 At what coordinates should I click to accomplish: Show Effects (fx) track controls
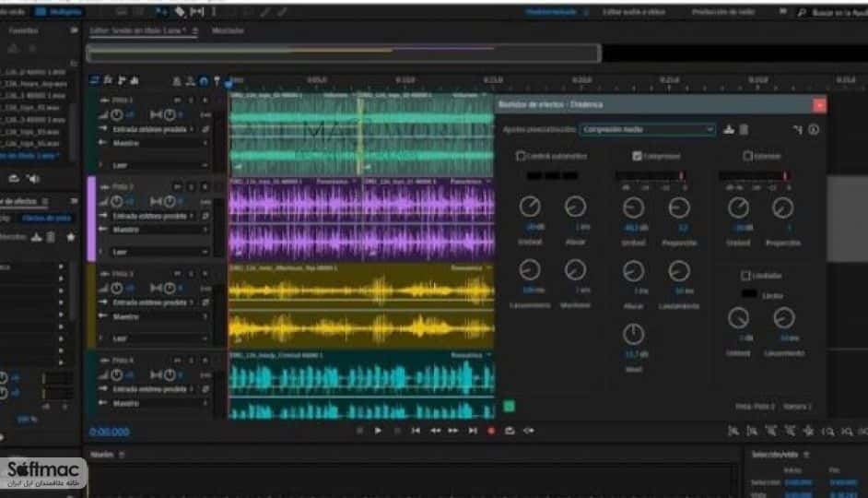[x=108, y=81]
